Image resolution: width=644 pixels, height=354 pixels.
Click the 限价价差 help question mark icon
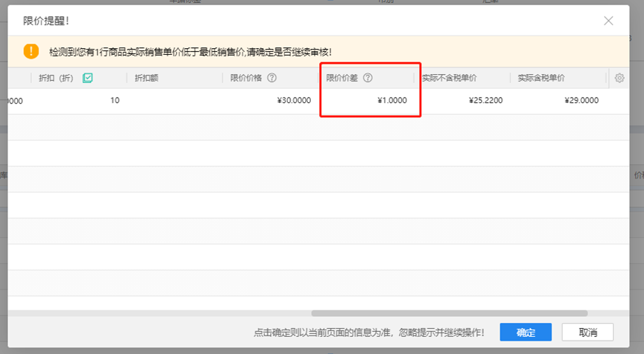point(368,78)
